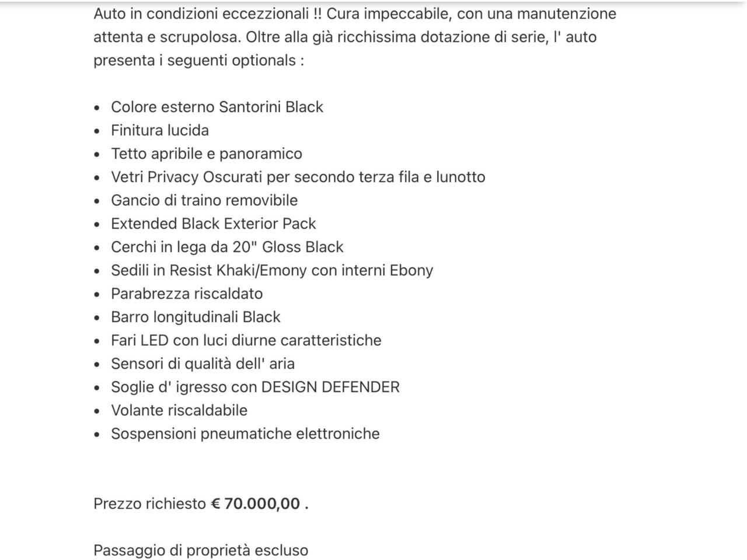747x560 pixels.
Task: Click "Sospensioni pneumatiche elettroniche" entry
Action: (x=245, y=434)
